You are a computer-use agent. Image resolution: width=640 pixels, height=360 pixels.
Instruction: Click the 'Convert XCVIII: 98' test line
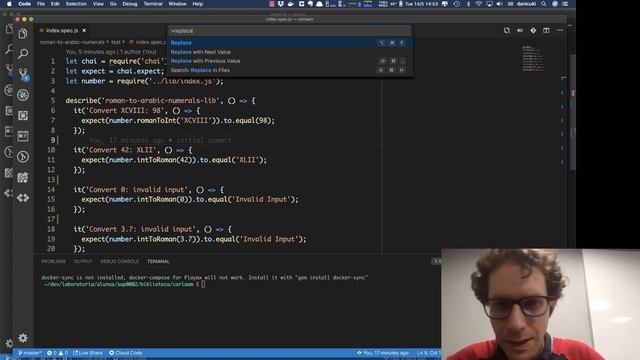click(137, 111)
